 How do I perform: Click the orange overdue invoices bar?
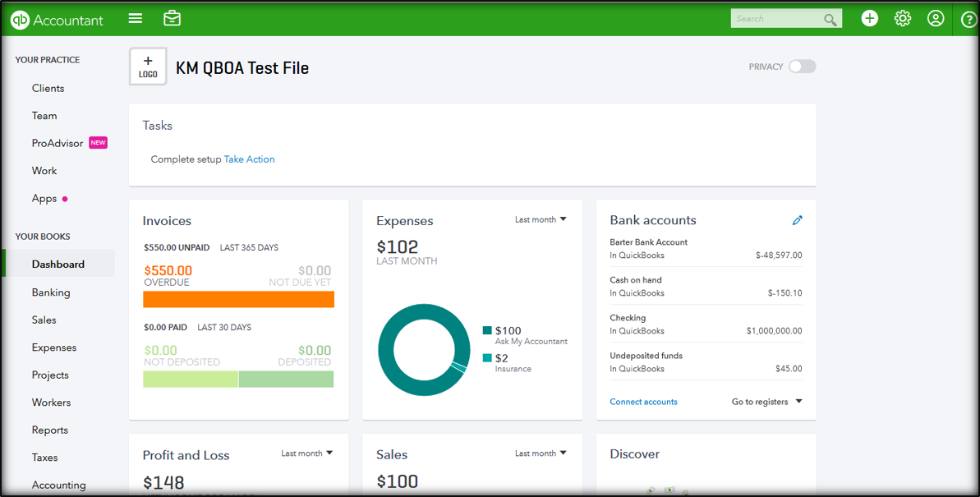point(239,300)
